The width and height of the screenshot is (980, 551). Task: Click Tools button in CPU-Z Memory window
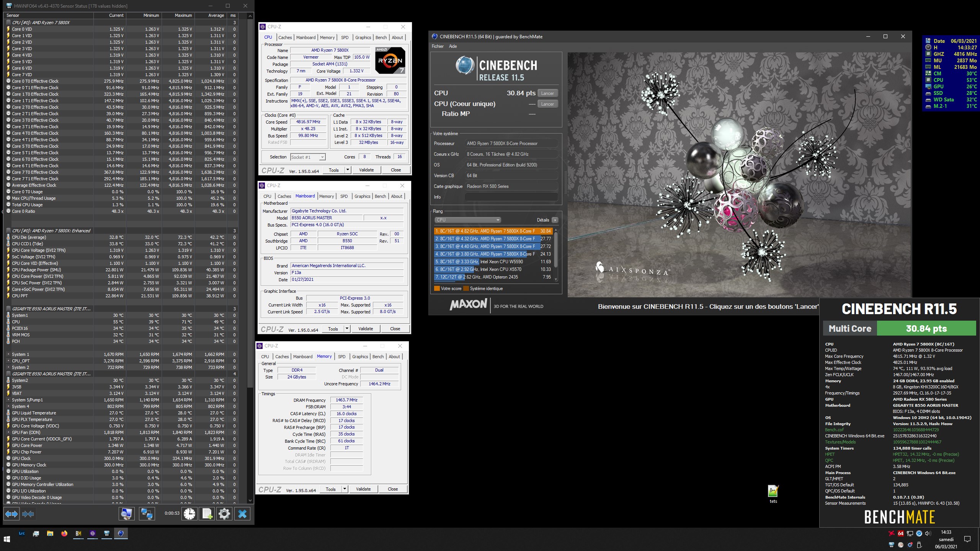tap(331, 489)
